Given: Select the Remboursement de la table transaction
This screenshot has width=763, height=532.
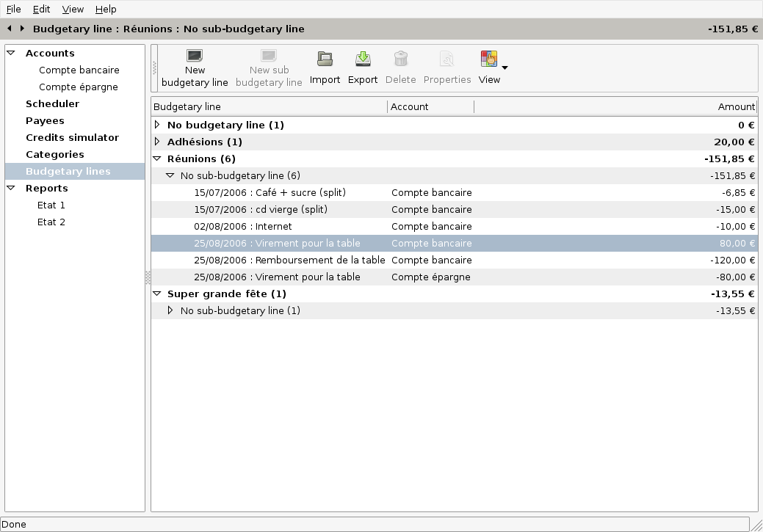Looking at the screenshot, I should (x=289, y=260).
